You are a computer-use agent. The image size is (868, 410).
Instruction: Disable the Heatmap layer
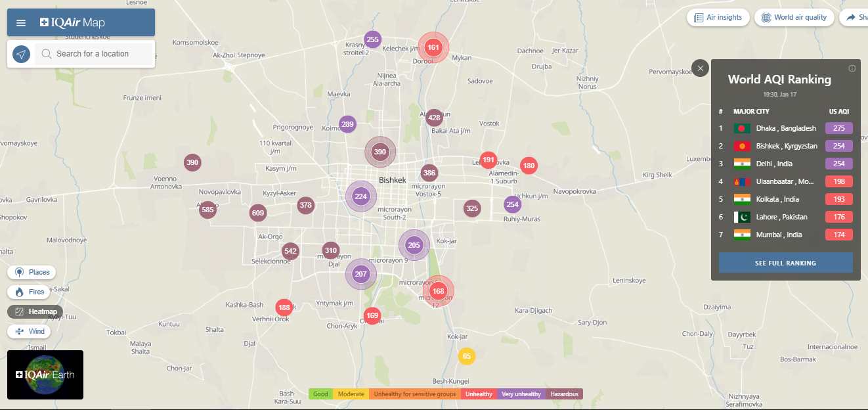pyautogui.click(x=35, y=311)
